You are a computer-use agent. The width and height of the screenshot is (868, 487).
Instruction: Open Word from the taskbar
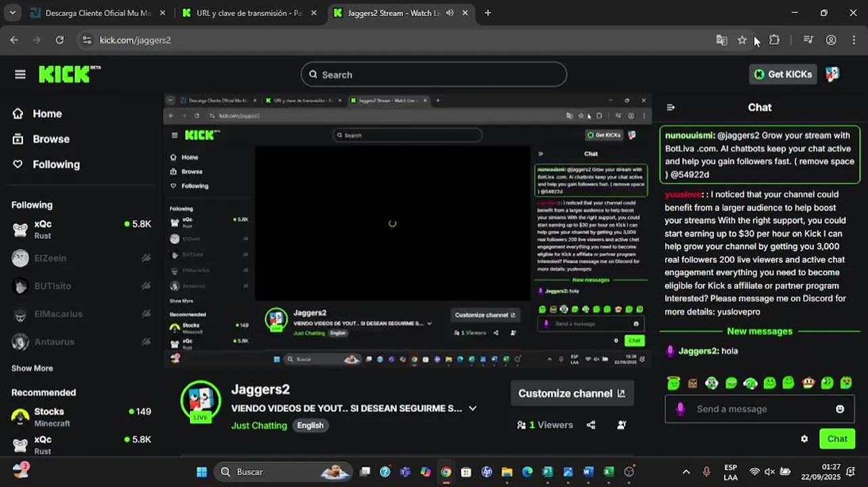(x=588, y=471)
